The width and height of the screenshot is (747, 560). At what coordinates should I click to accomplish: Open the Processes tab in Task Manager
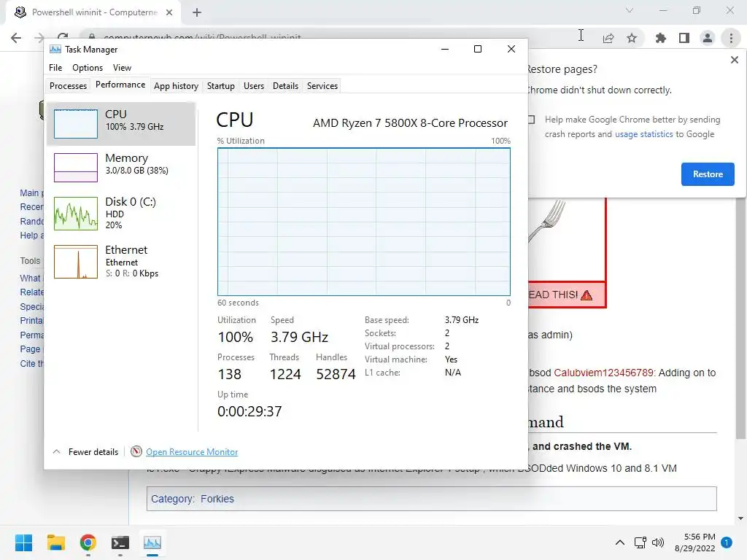[x=68, y=86]
